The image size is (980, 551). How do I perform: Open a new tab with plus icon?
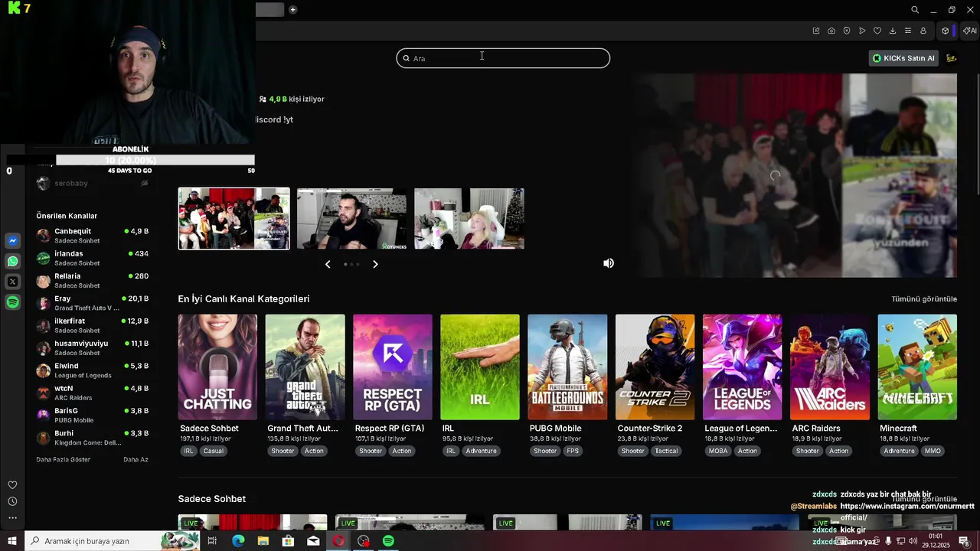tap(293, 10)
